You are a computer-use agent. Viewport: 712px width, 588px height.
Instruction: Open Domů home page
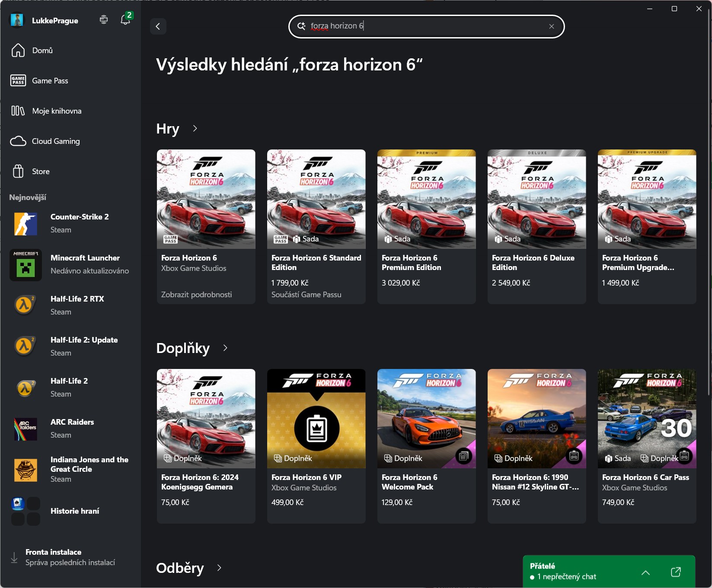click(x=70, y=51)
